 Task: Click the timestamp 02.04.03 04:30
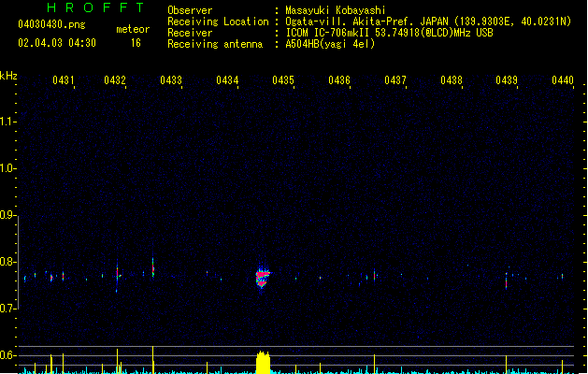tap(57, 43)
